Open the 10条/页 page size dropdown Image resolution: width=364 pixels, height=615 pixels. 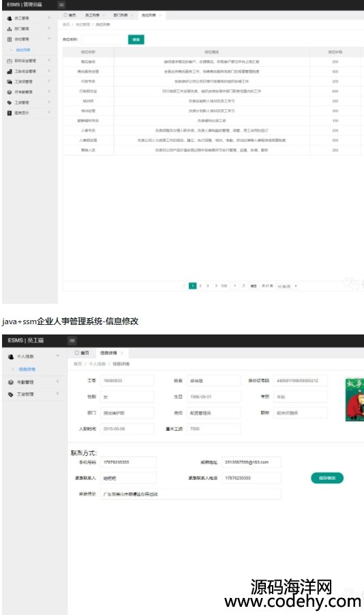287,286
